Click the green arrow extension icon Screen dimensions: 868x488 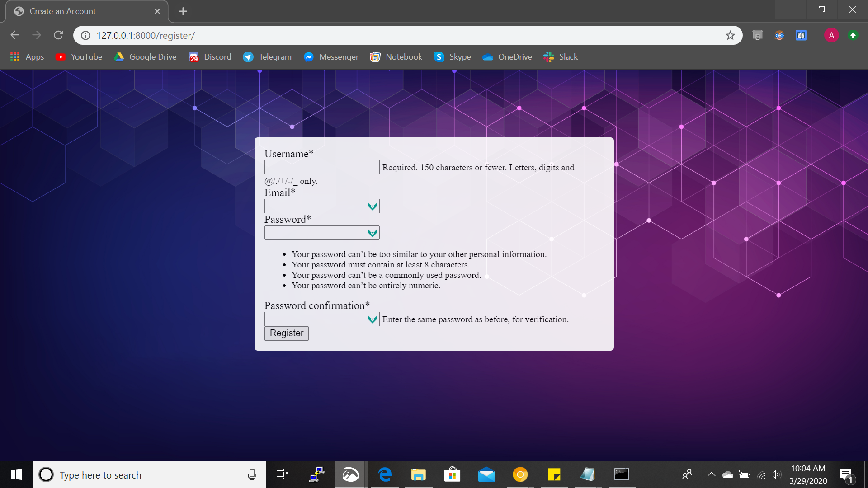tap(853, 35)
